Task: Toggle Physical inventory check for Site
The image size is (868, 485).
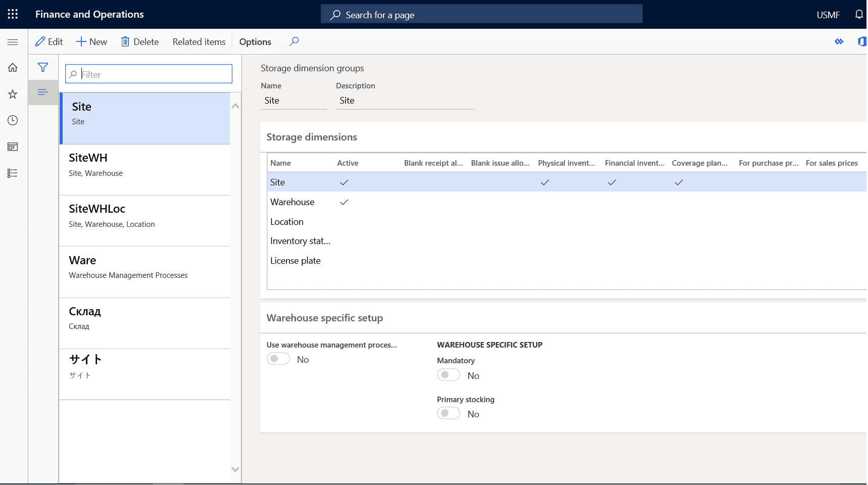Action: coord(545,182)
